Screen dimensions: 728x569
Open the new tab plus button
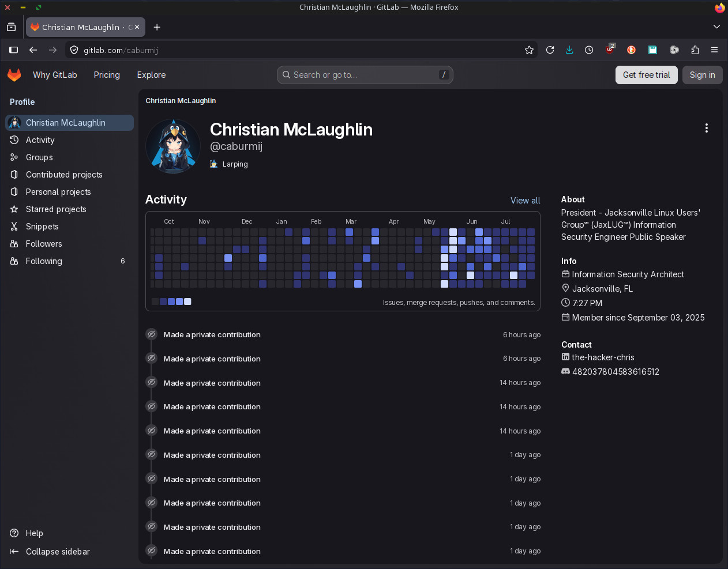157,27
